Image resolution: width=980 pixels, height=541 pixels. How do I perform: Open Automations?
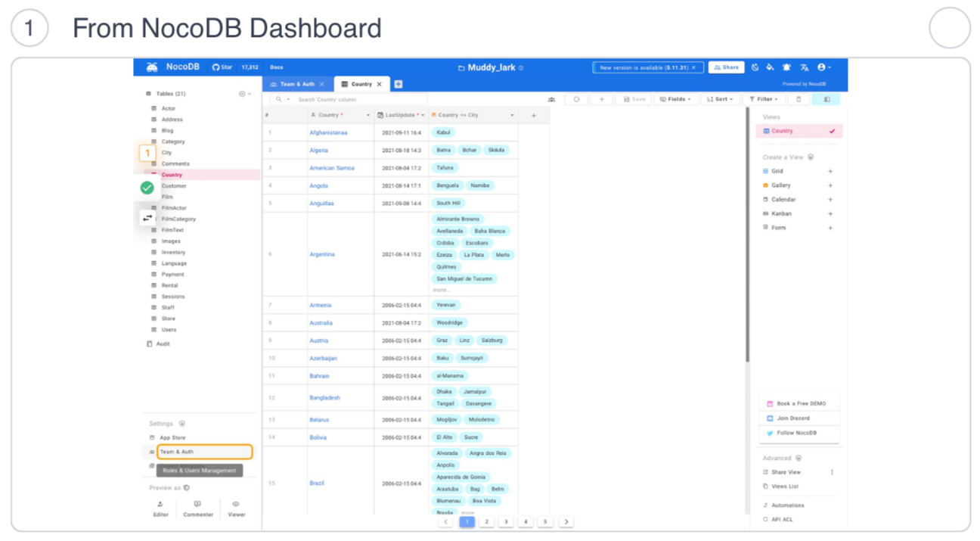(x=783, y=505)
